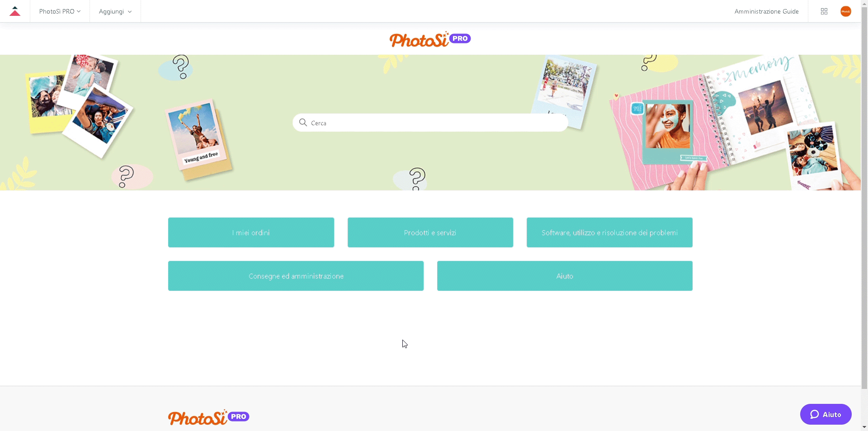Open Prodotti e servizi category
This screenshot has height=431, width=868.
pos(430,232)
